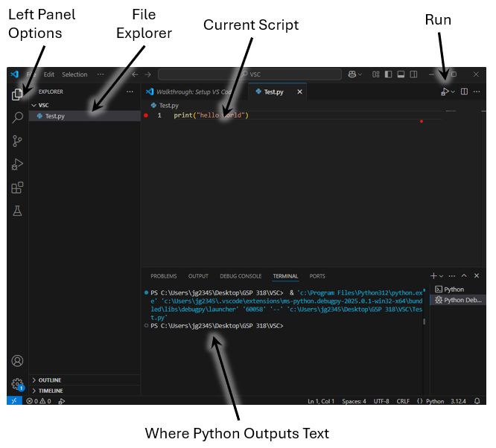Open the Search view in activity bar
The height and width of the screenshot is (448, 496).
point(17,118)
